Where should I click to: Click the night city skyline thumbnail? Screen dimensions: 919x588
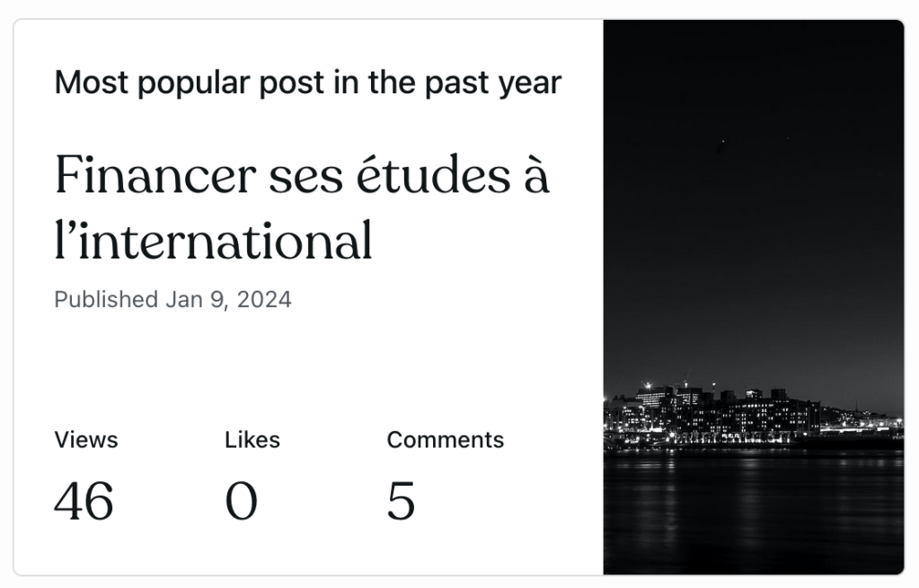[753, 296]
